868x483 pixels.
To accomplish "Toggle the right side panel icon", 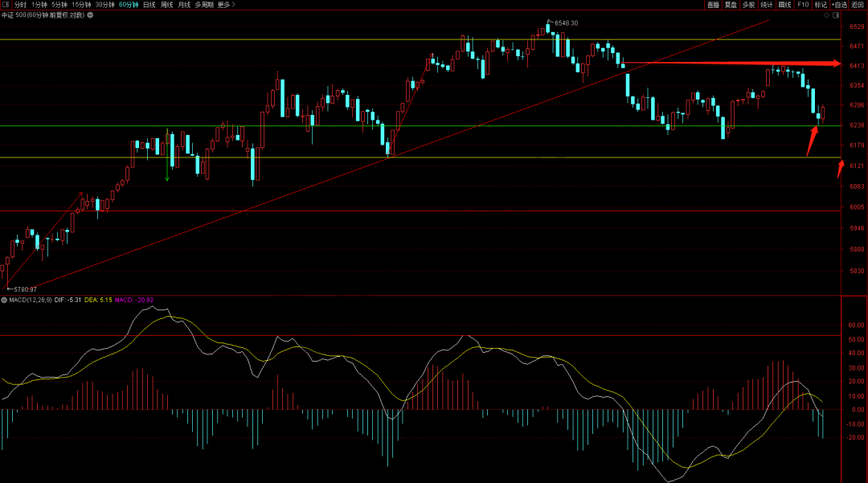I will coord(837,14).
